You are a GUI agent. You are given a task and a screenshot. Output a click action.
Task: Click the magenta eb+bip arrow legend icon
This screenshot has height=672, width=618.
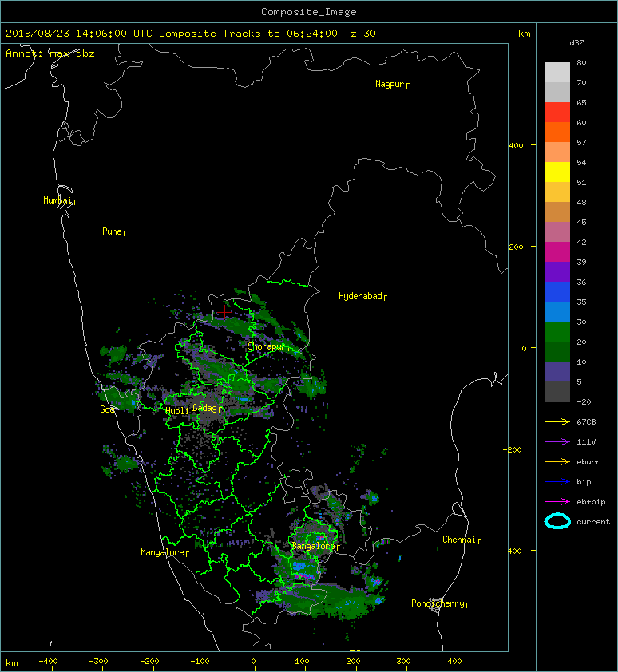[557, 502]
